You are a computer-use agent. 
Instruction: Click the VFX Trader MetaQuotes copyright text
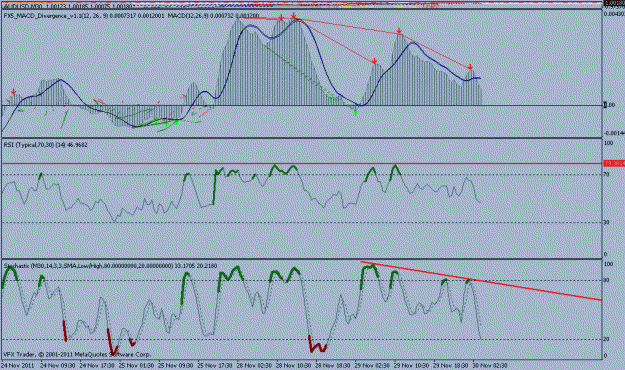pyautogui.click(x=77, y=354)
